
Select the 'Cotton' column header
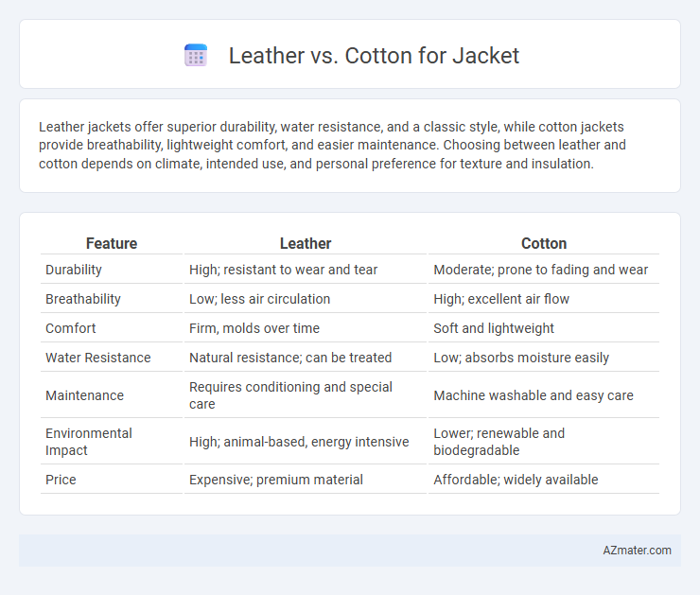coord(544,243)
